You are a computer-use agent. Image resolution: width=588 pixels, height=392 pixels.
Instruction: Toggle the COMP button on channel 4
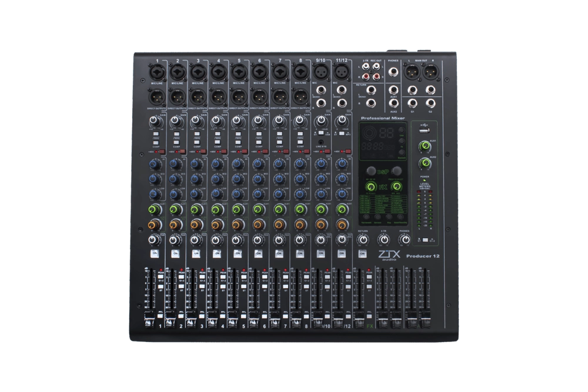pos(218,143)
